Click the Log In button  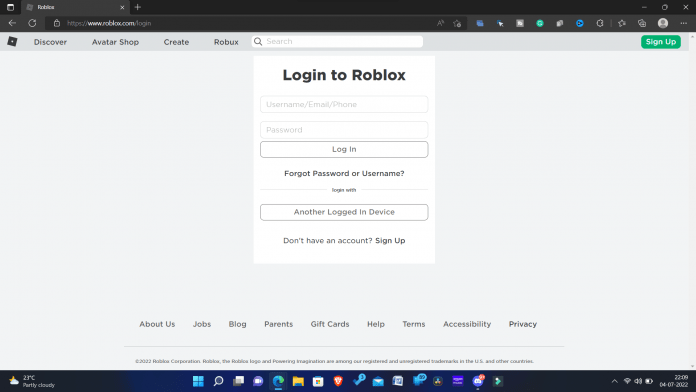tap(344, 149)
